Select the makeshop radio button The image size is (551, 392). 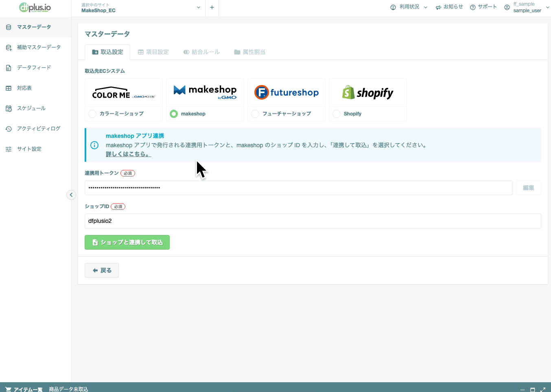(x=174, y=114)
